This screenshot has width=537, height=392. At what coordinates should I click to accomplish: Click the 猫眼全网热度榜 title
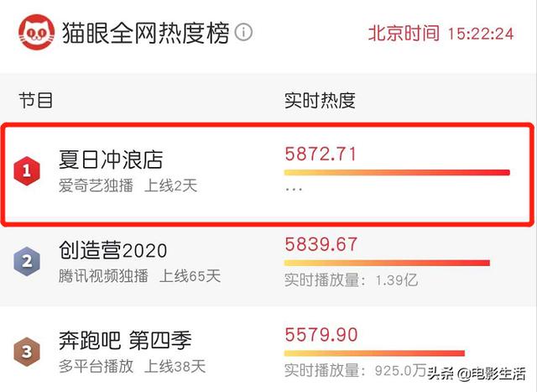pyautogui.click(x=145, y=33)
